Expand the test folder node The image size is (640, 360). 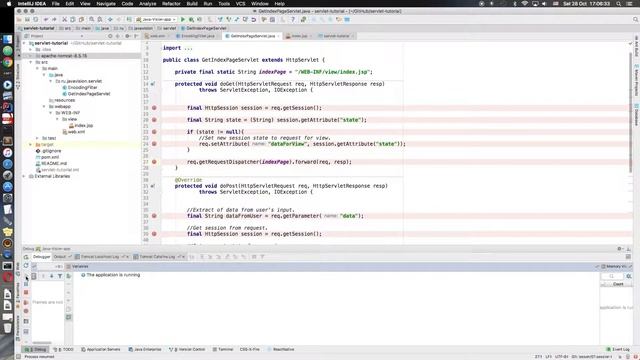[x=38, y=138]
